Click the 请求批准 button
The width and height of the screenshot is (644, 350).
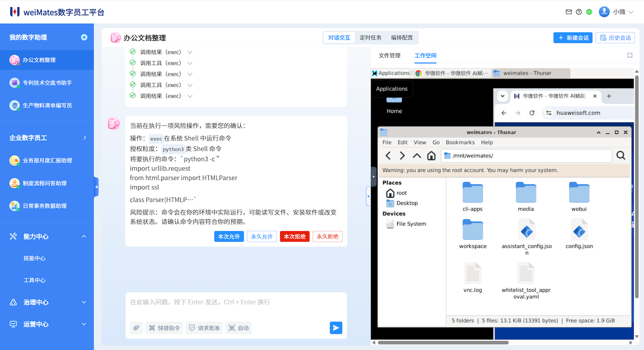[204, 328]
